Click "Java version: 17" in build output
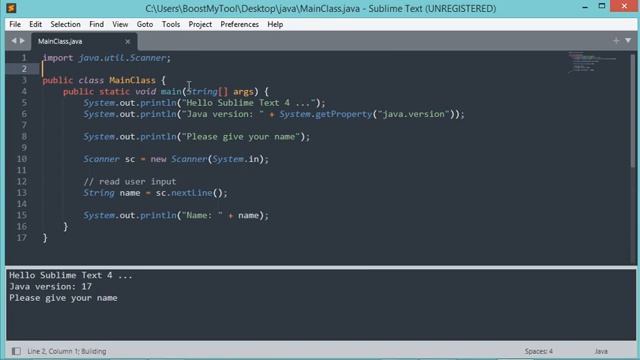The height and width of the screenshot is (360, 640). point(51,287)
